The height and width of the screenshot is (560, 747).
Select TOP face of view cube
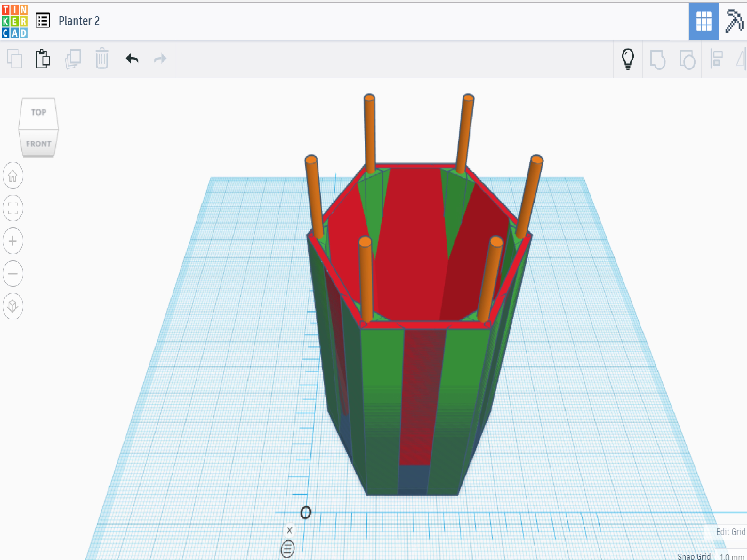tap(38, 113)
